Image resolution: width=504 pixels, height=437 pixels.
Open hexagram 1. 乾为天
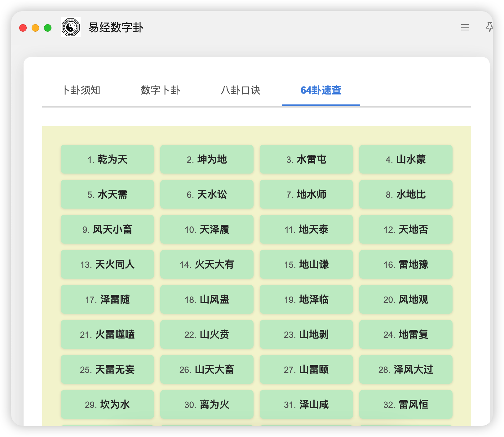[107, 159]
